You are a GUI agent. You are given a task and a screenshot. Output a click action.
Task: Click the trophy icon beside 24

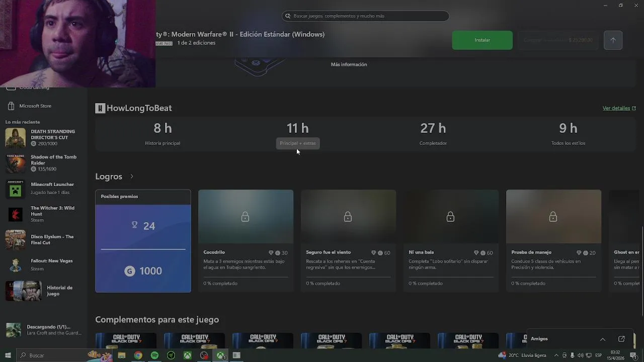point(134,225)
